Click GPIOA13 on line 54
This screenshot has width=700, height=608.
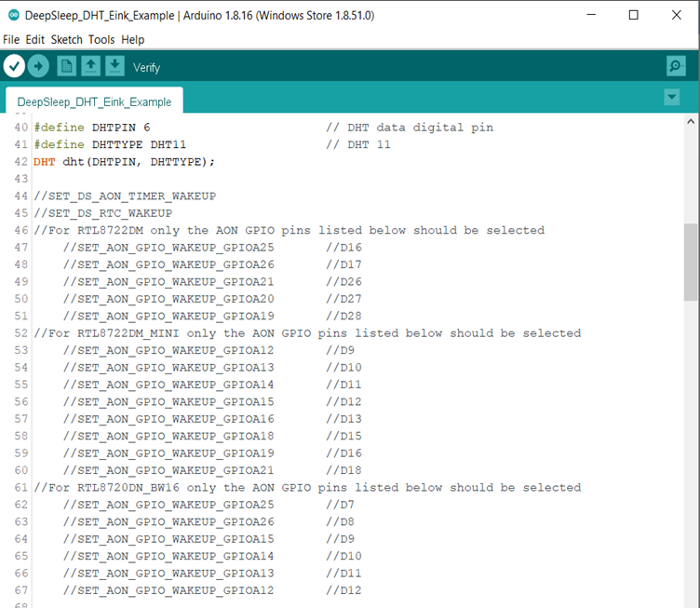tap(249, 368)
